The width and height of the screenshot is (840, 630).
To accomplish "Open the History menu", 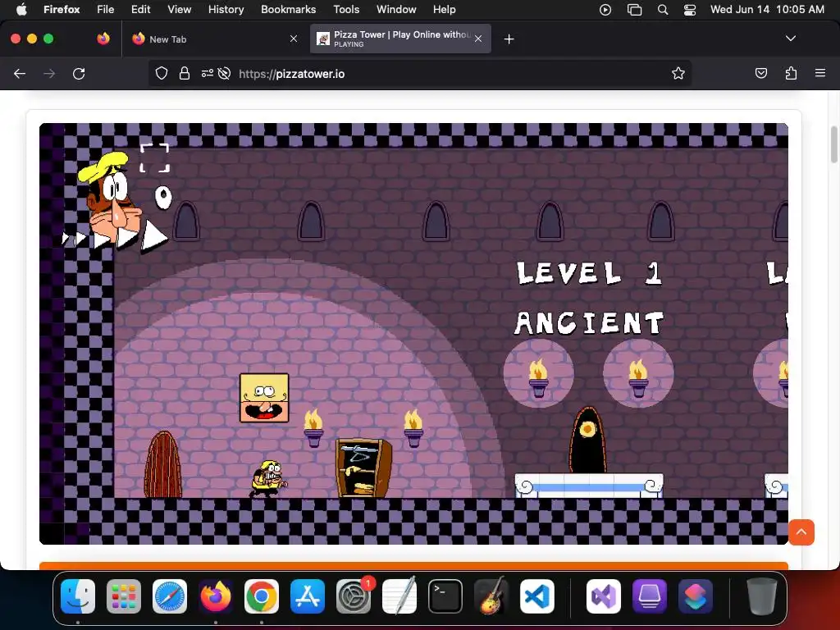I will [x=226, y=9].
